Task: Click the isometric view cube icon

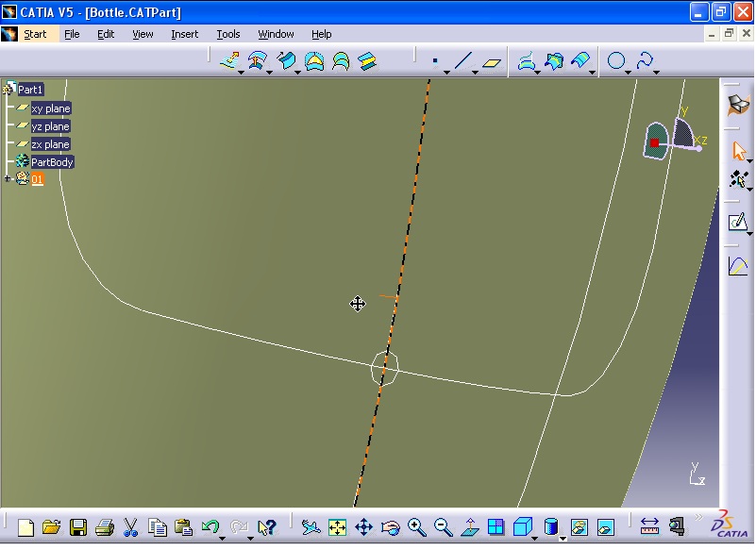Action: (523, 526)
